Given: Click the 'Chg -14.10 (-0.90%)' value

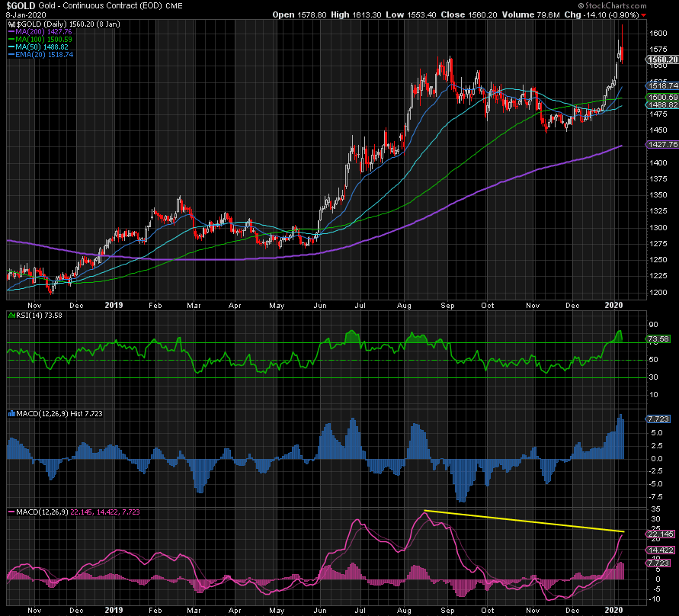Looking at the screenshot, I should [x=601, y=14].
